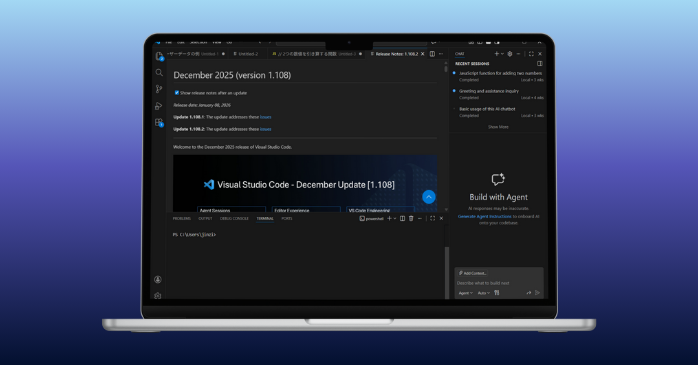Image resolution: width=698 pixels, height=365 pixels.
Task: Uncheck Show release notes after an update
Action: [x=177, y=93]
